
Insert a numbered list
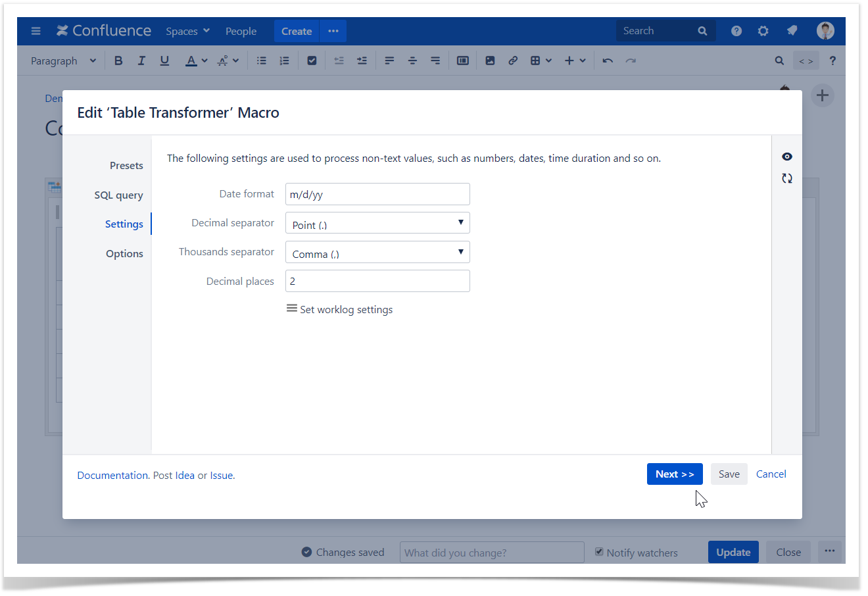284,61
